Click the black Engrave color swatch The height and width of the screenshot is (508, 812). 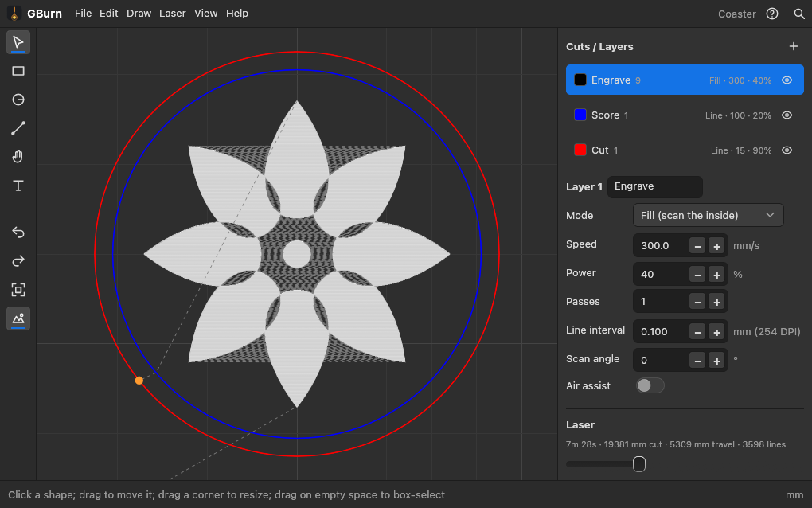(x=580, y=80)
